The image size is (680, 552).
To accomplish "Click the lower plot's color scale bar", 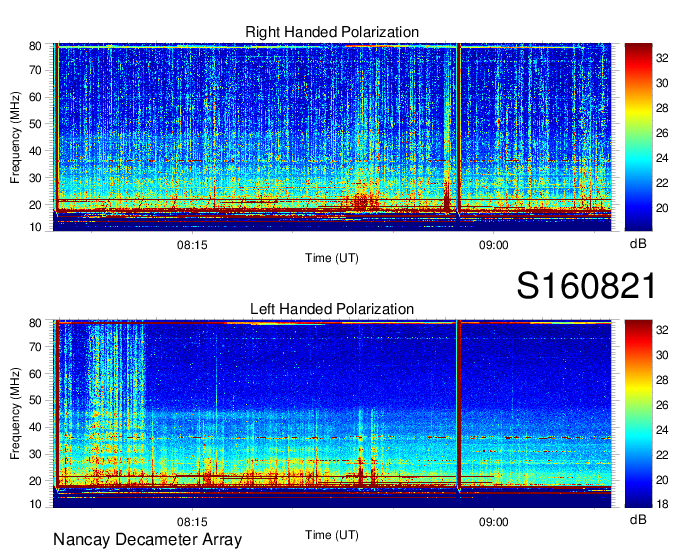I will point(638,414).
